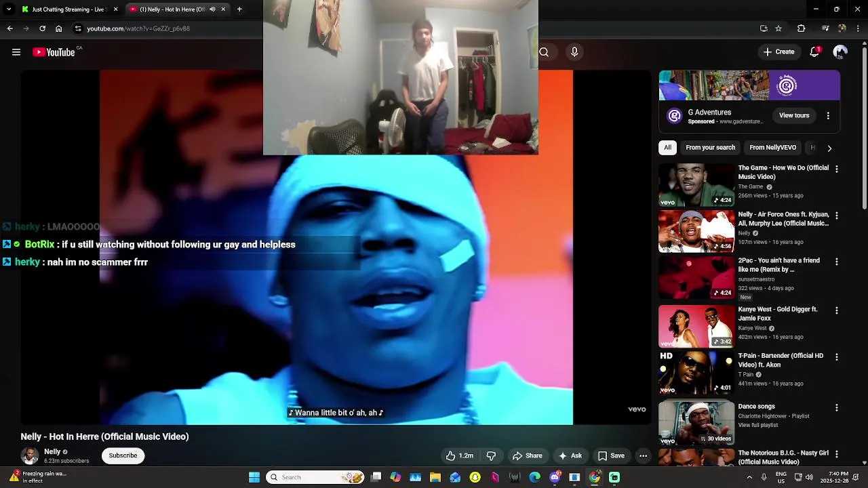Bookmark this page with the star
This screenshot has height=488, width=868.
pyautogui.click(x=778, y=28)
